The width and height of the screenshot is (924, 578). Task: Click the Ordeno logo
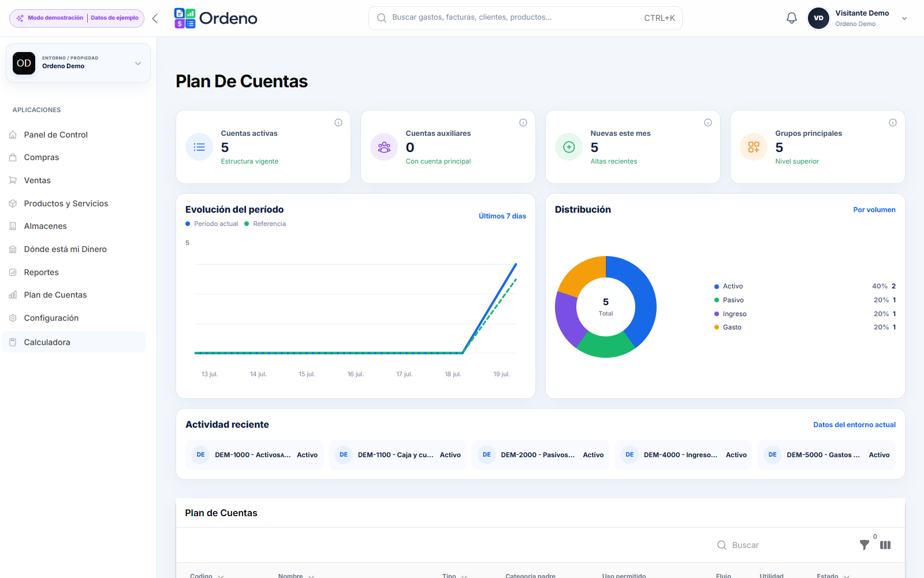(x=216, y=18)
